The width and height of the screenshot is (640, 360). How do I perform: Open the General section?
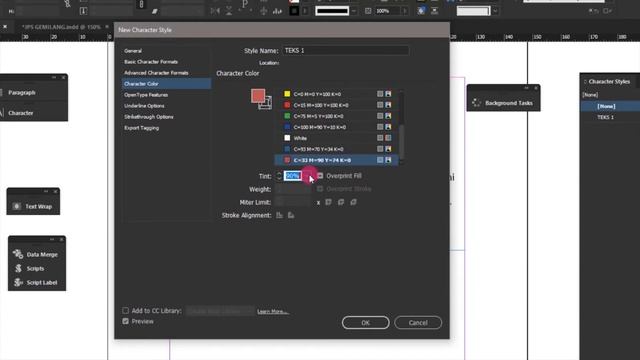[133, 51]
